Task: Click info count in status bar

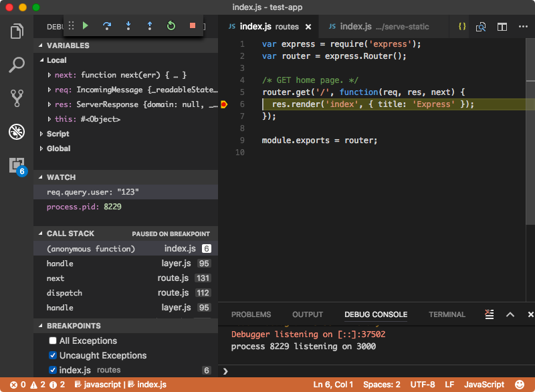Action: pos(57,385)
